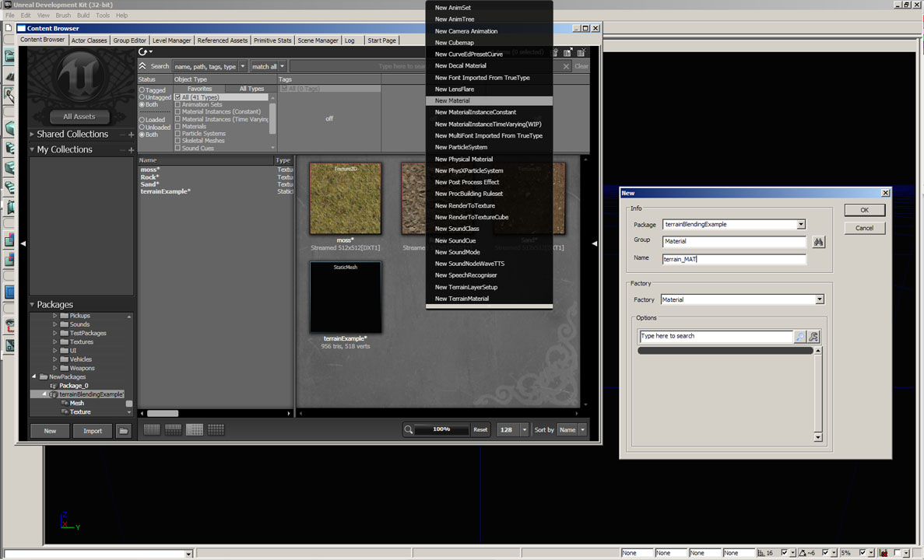
Task: Click the binoculars icon beside the Group field
Action: click(818, 242)
